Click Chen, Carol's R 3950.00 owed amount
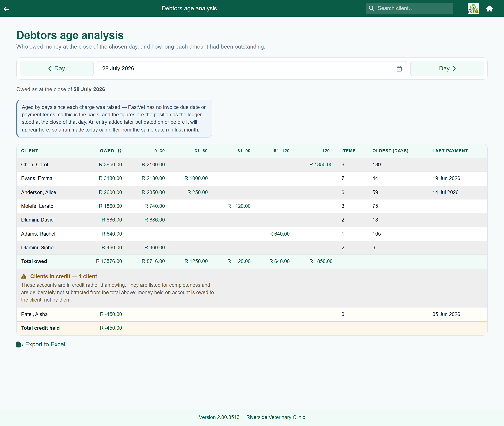Viewport: 504px width, 426px height. tap(110, 164)
